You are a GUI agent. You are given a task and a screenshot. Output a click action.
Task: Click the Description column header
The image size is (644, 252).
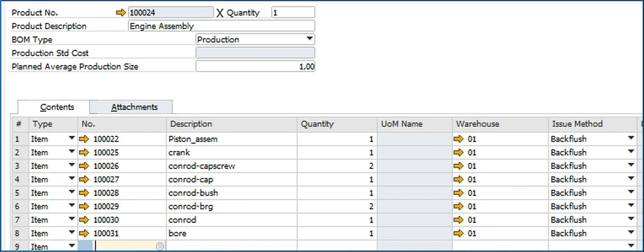tap(232, 124)
